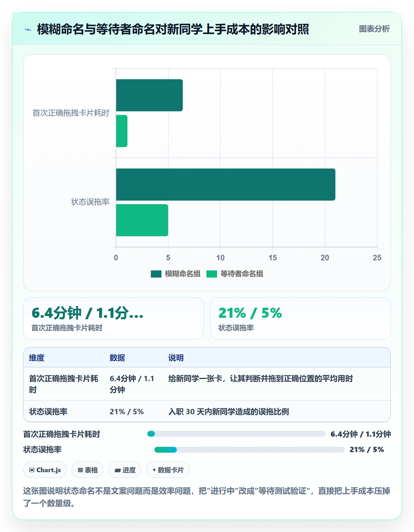The image size is (414, 532).
Task: Click the Chart.js tag
Action: [x=45, y=470]
